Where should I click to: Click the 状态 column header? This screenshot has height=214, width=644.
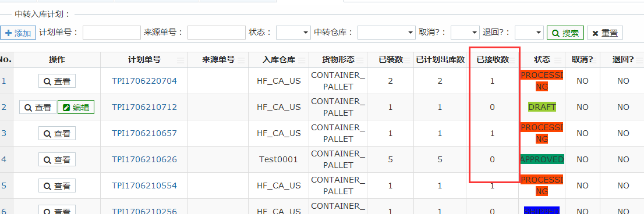(542, 60)
